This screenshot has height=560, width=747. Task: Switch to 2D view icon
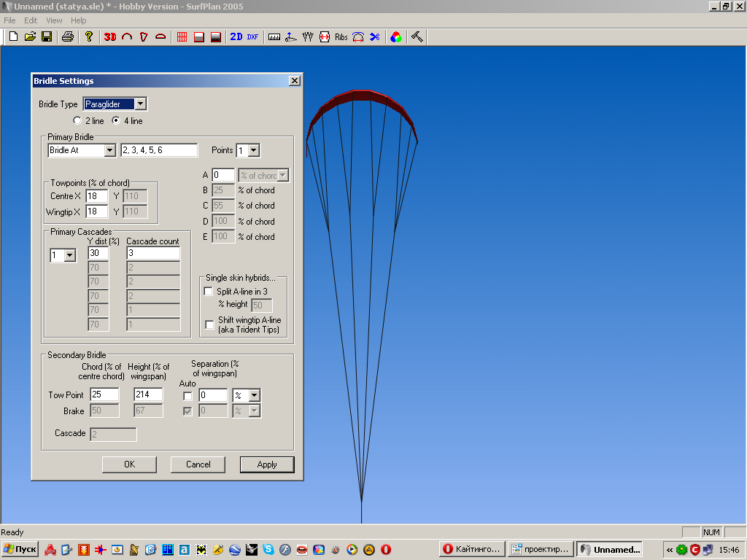pos(236,36)
